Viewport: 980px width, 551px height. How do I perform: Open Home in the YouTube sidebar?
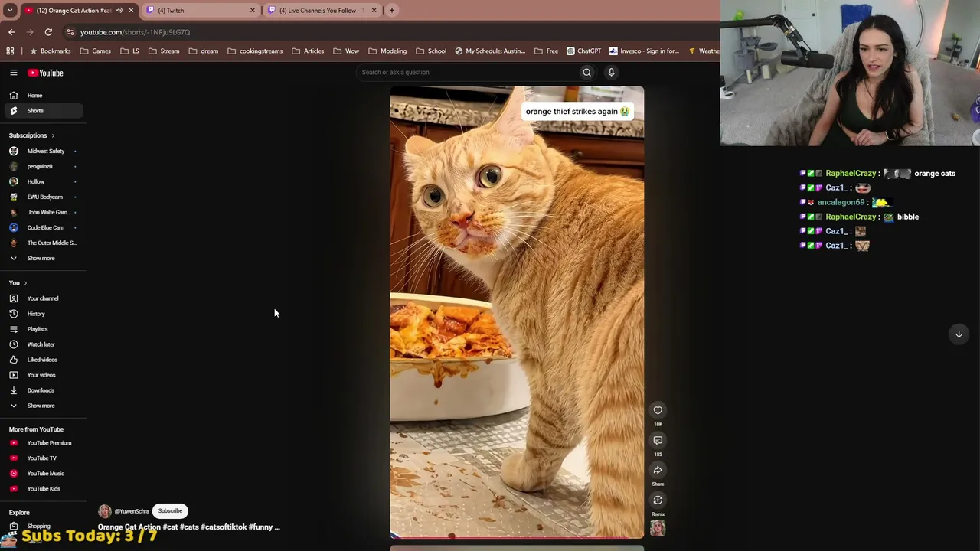pos(42,96)
